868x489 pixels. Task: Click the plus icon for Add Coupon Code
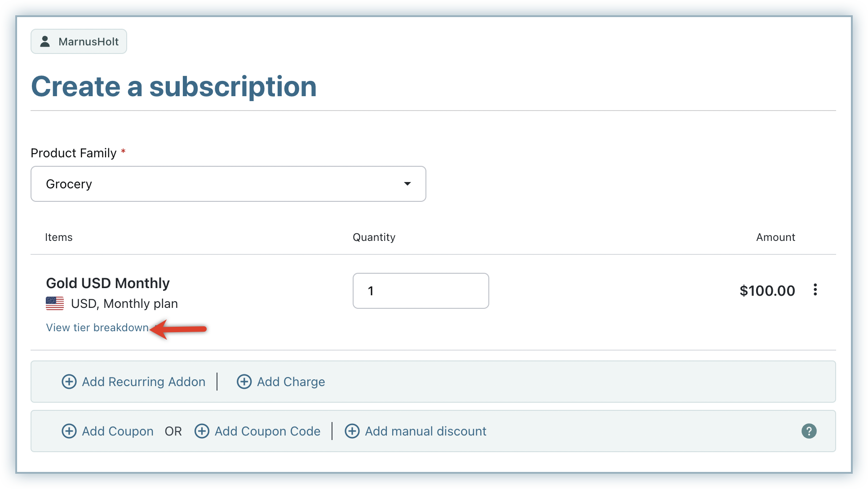tap(202, 431)
